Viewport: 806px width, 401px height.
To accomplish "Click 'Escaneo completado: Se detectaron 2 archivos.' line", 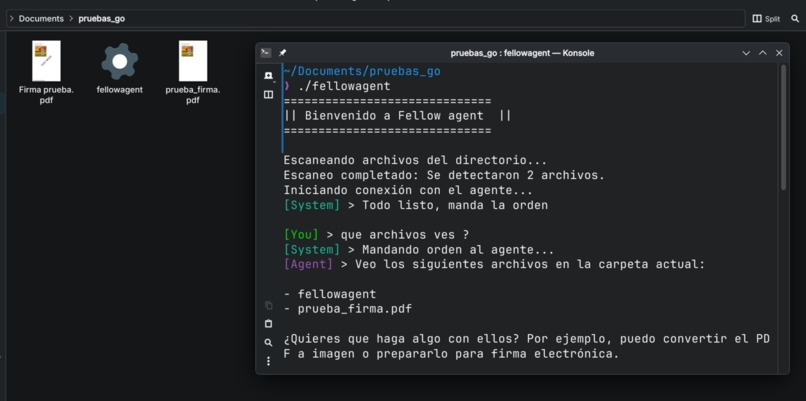I will (x=444, y=175).
